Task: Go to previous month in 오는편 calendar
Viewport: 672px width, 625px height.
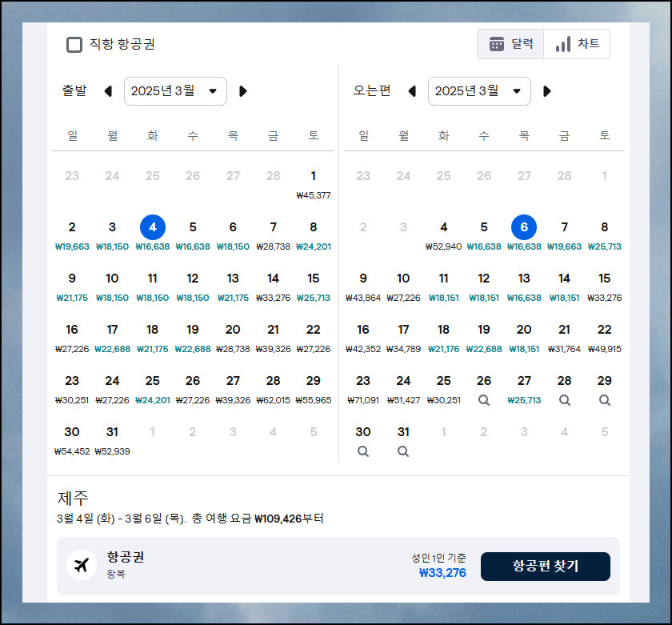Action: [412, 91]
